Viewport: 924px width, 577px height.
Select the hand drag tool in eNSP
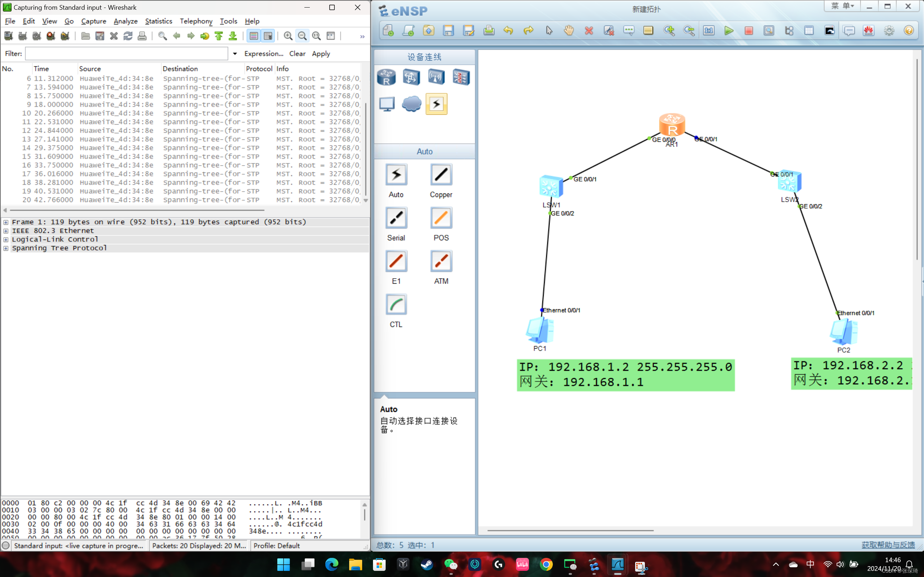(569, 31)
